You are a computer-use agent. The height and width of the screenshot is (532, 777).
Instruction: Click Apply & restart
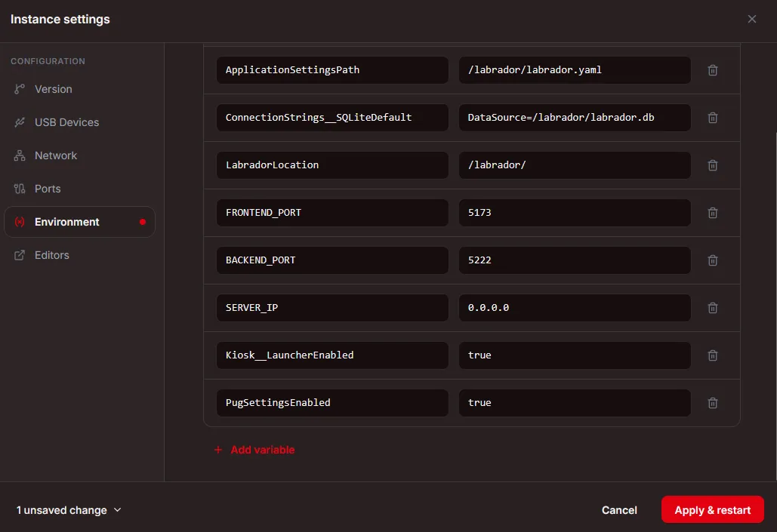coord(713,509)
